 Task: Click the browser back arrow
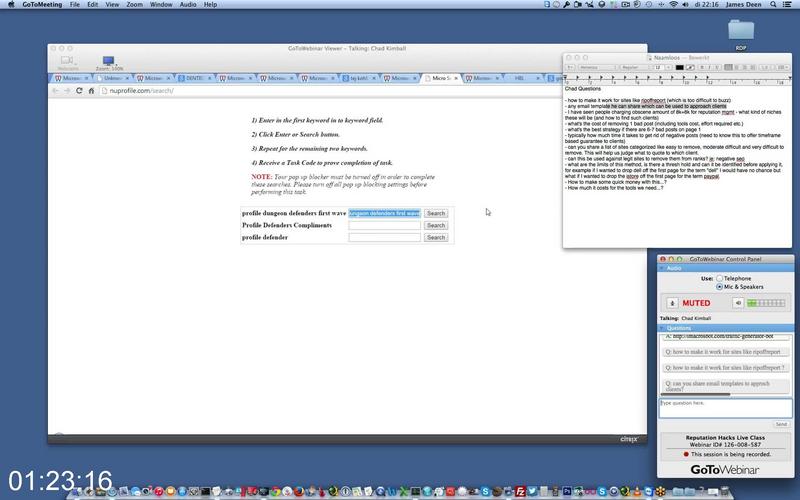coord(55,91)
